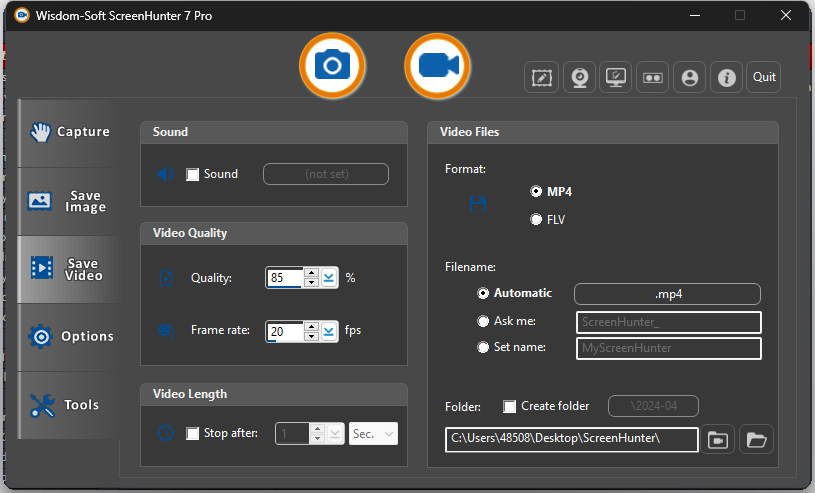Increase Quality with the up spinner arrow
815x493 pixels.
click(311, 273)
